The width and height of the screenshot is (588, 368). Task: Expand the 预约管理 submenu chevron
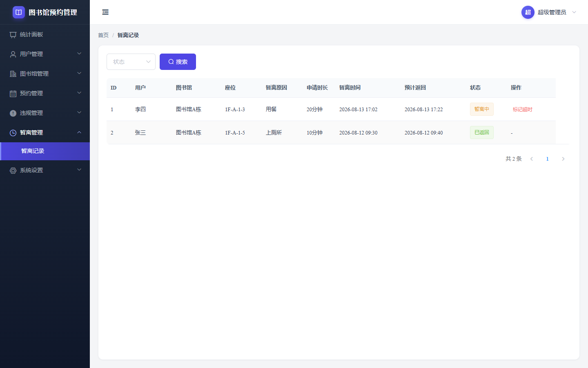[79, 93]
